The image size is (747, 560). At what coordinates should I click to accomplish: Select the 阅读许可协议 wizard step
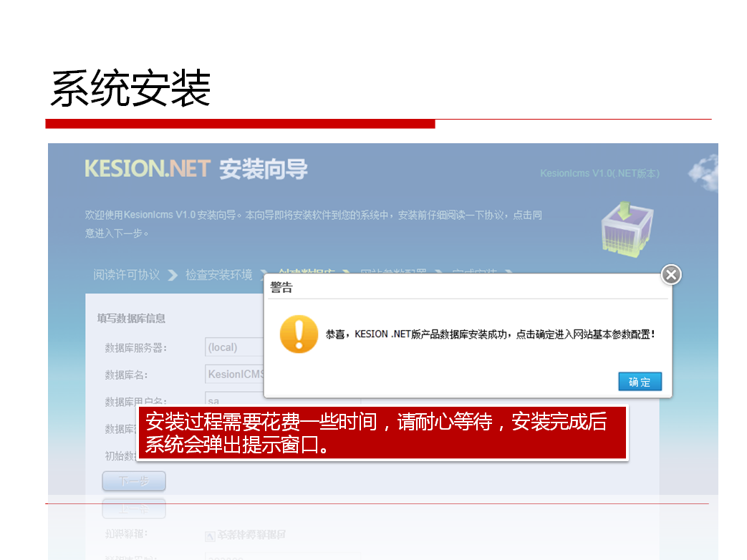click(126, 275)
